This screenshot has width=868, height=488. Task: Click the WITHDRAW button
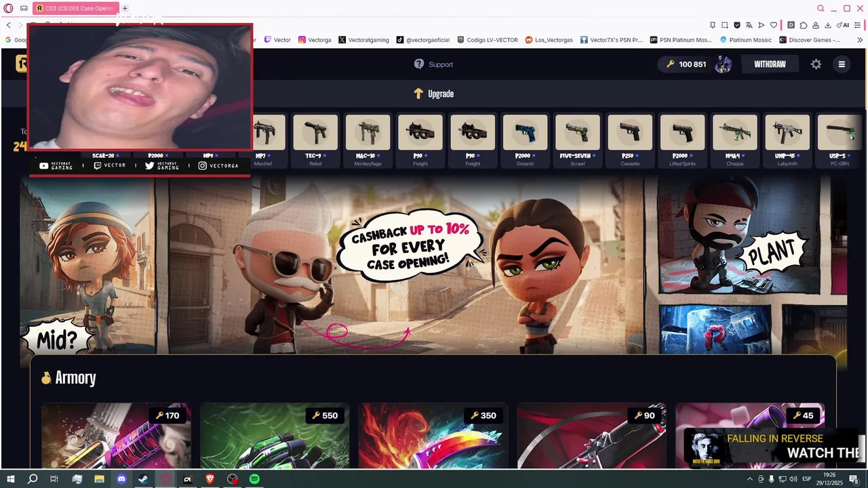click(770, 64)
